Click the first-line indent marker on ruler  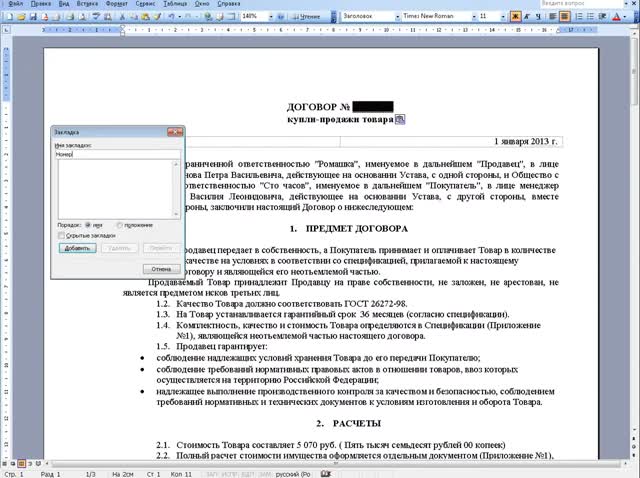click(122, 27)
